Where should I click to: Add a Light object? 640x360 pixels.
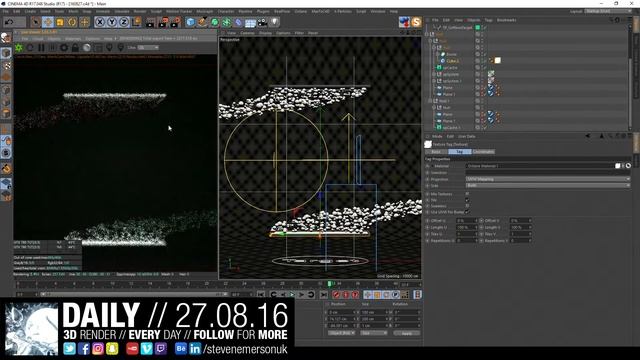point(275,22)
